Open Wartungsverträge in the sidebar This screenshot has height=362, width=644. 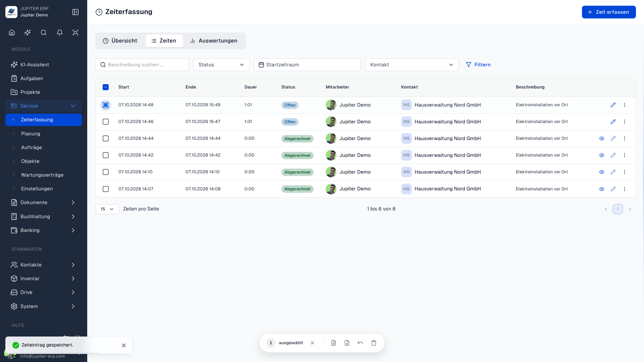pos(44,175)
